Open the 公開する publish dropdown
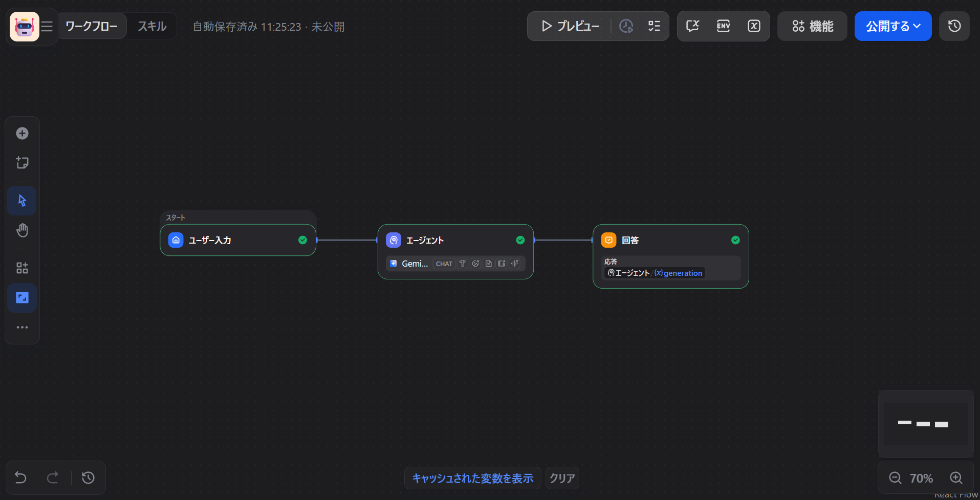 892,26
